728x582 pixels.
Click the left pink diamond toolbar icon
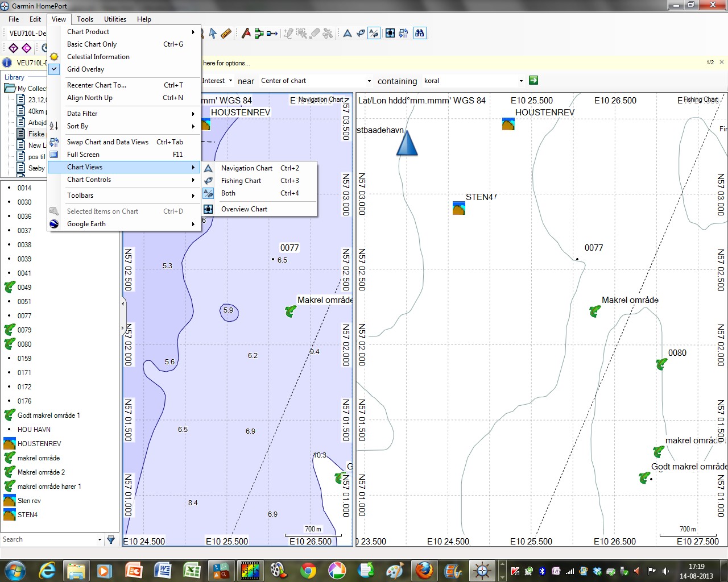(14, 48)
